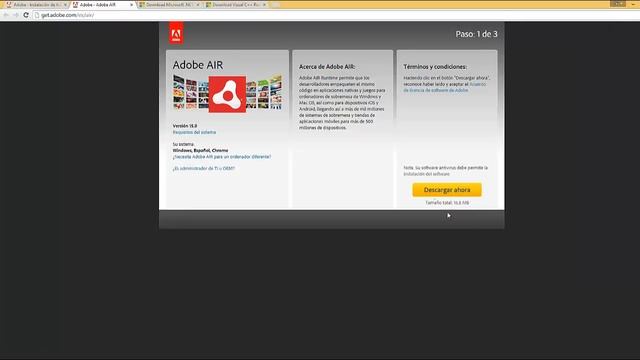This screenshot has width=640, height=360.
Task: Open '¿Necesita Adobe AIR para un ordenador diferente?' link
Action: [222, 157]
